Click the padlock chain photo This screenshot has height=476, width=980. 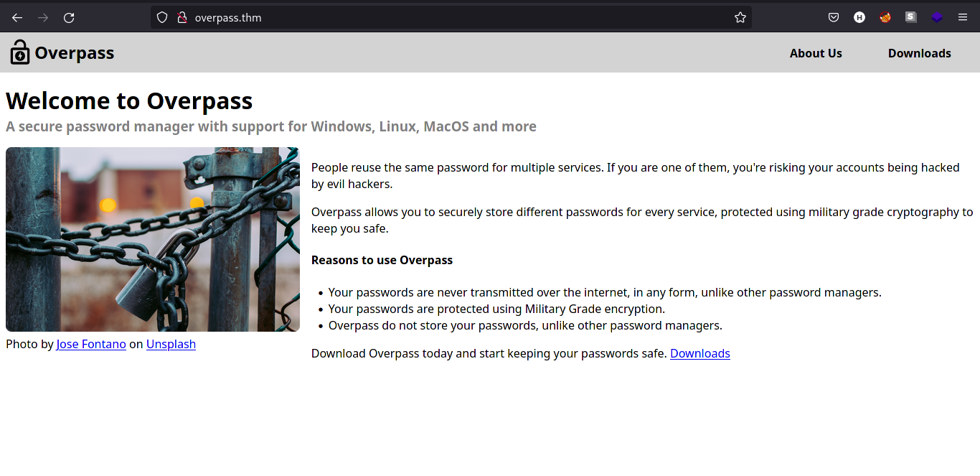tap(153, 239)
